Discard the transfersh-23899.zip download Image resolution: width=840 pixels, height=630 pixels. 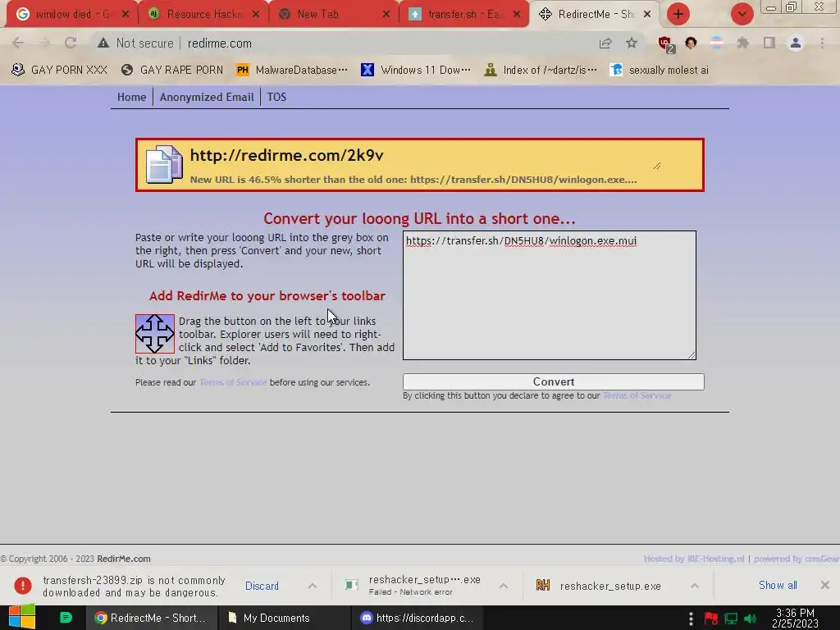click(x=262, y=586)
